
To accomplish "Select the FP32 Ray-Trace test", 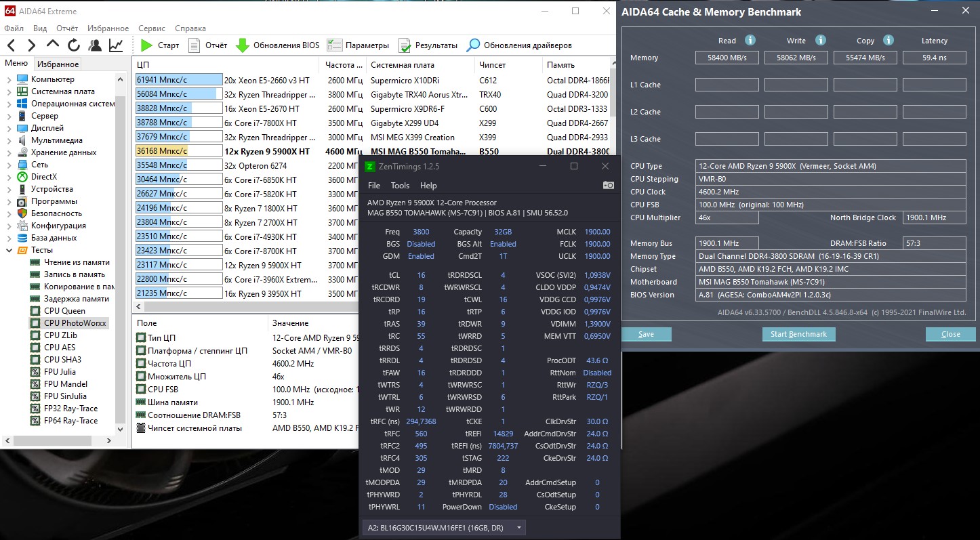I will point(70,409).
